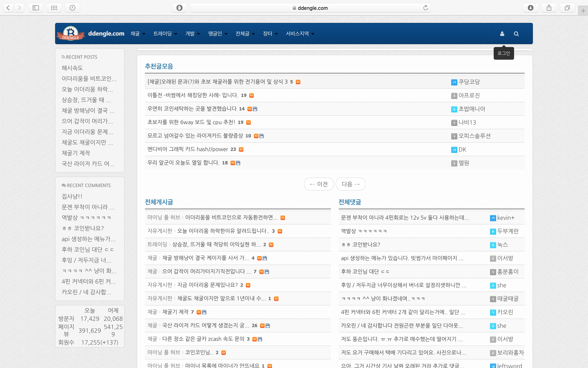Click new badge on 이틀전 -비썸에서 해킹당한 post

click(252, 95)
